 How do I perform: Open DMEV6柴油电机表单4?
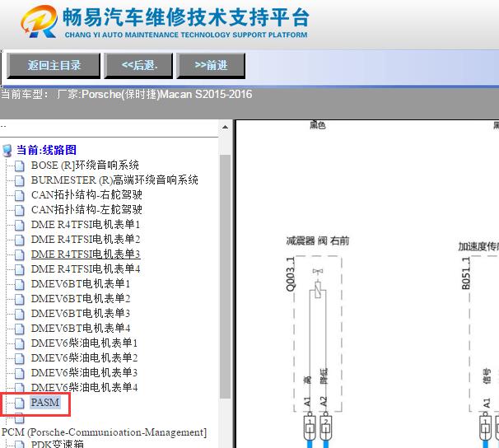click(x=84, y=388)
